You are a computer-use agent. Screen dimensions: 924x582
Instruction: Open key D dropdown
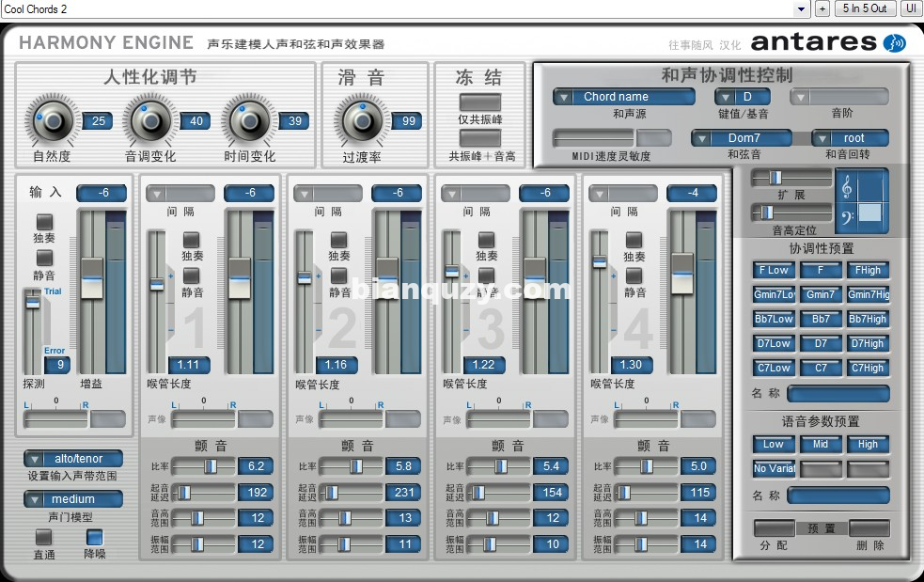coord(743,97)
